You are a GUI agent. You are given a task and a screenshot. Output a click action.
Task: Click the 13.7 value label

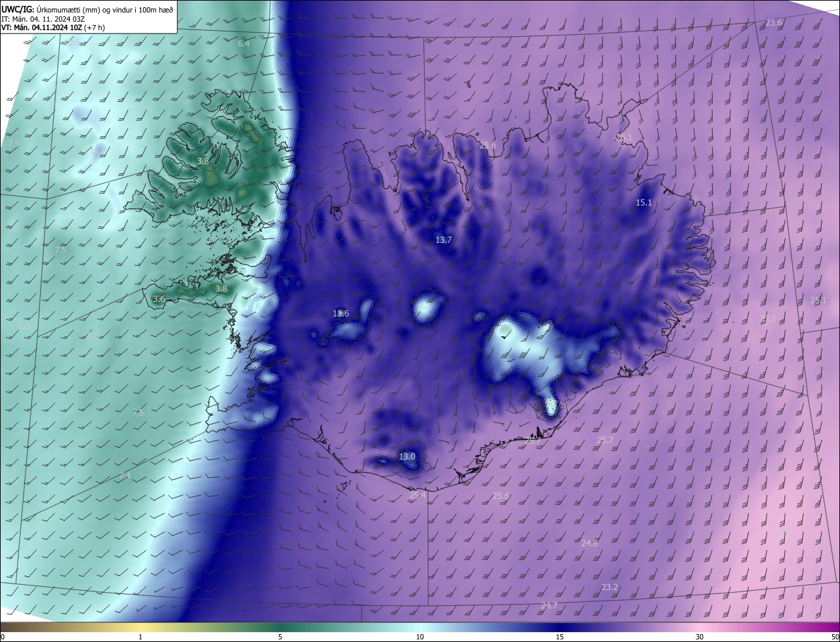click(x=444, y=240)
